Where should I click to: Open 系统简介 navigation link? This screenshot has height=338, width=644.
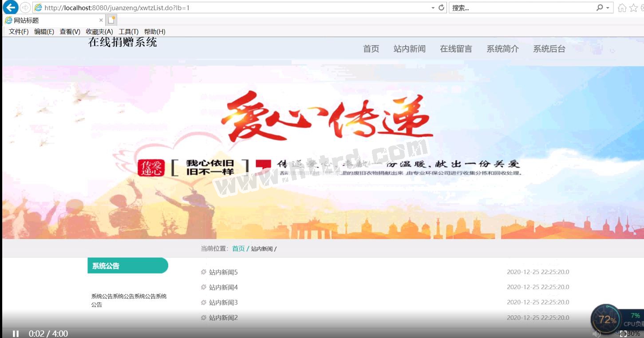[x=502, y=49]
